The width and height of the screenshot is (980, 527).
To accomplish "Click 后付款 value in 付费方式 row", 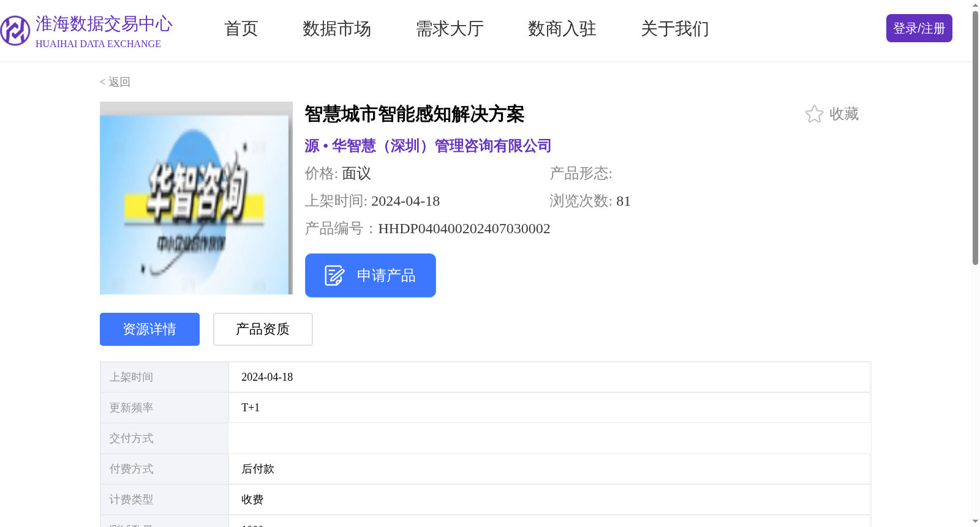I will click(258, 469).
